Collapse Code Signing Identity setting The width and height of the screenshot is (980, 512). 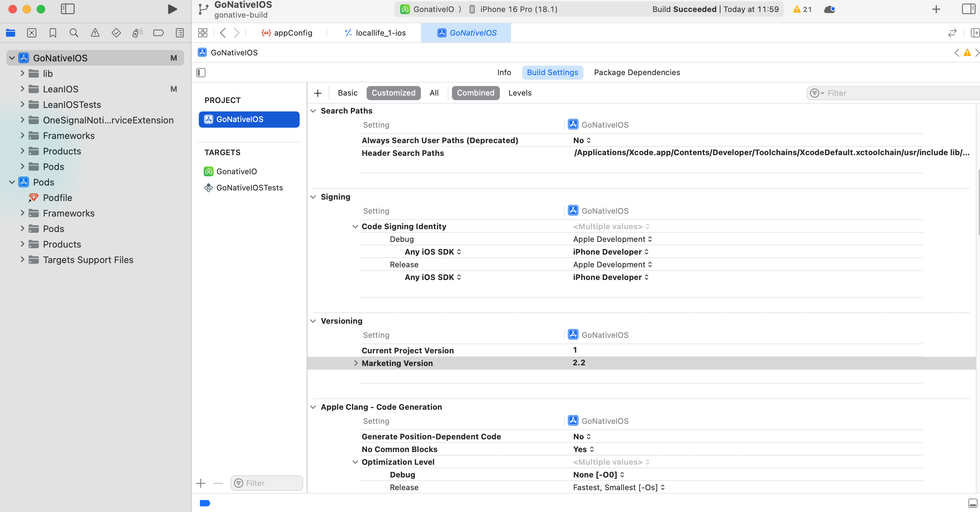point(355,227)
